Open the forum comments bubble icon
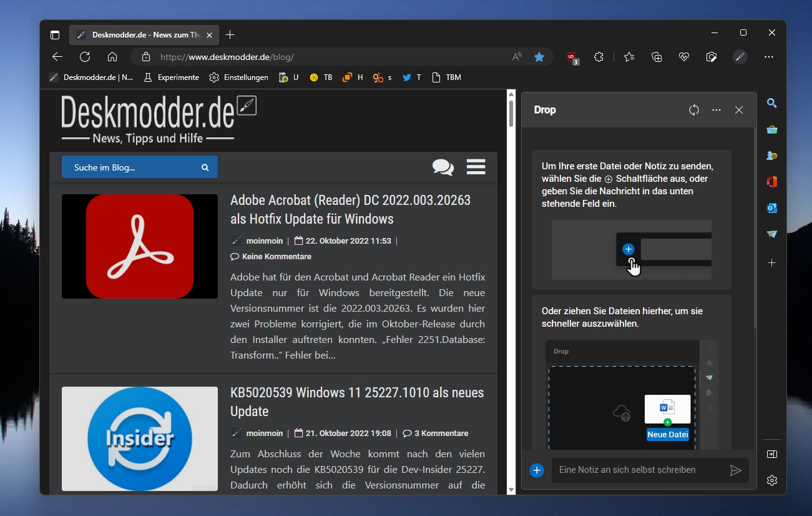 pos(443,167)
